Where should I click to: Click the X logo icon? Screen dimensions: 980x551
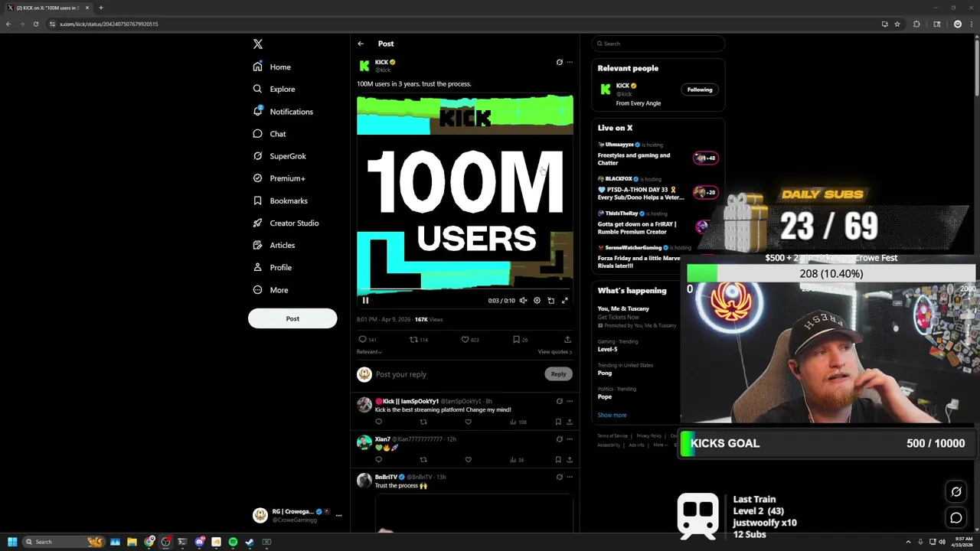[x=258, y=44]
